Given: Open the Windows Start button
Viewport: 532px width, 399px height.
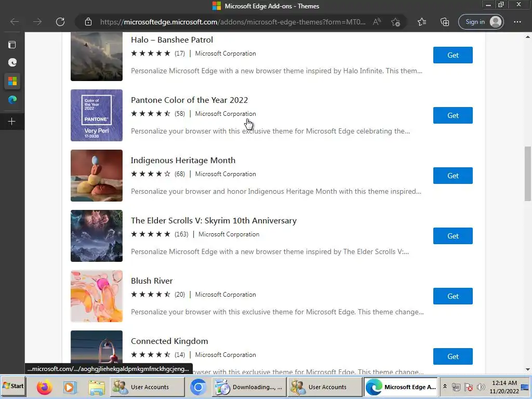Looking at the screenshot, I should pyautogui.click(x=13, y=386).
